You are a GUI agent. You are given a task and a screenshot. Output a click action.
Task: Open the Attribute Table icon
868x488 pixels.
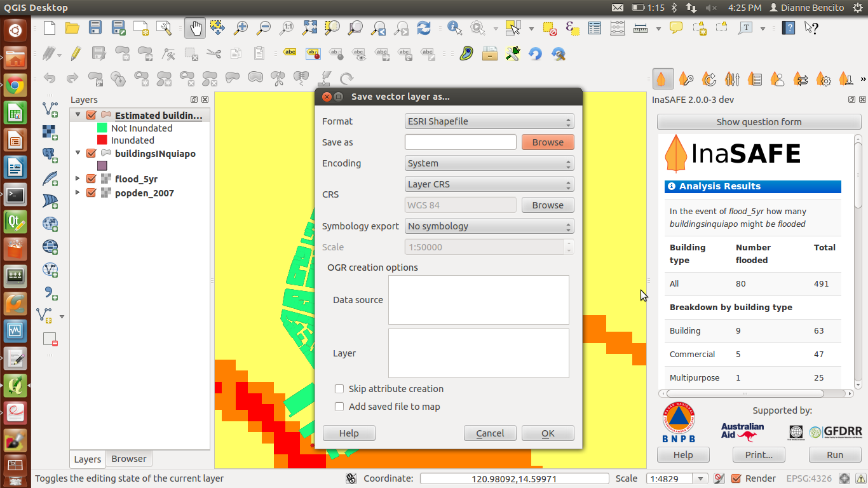pos(594,28)
